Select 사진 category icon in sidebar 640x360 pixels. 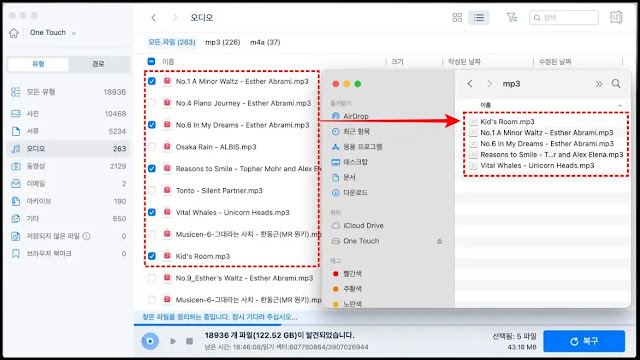click(x=16, y=113)
